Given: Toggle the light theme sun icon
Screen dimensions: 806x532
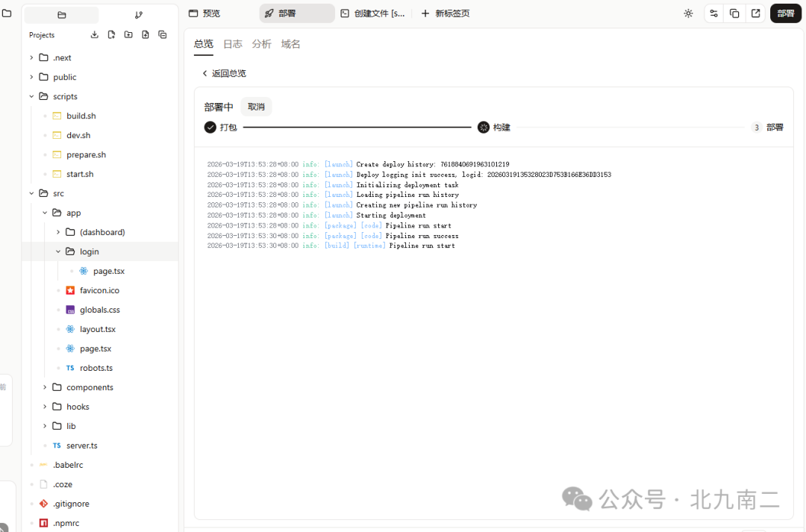Looking at the screenshot, I should 688,13.
